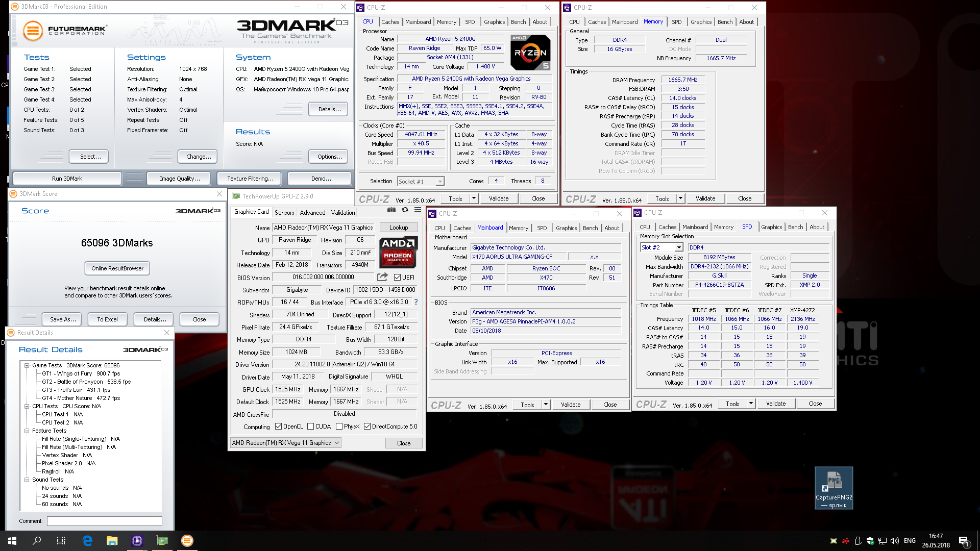Viewport: 980px width, 551px height.
Task: Open Task View on the taskbar
Action: [61, 541]
